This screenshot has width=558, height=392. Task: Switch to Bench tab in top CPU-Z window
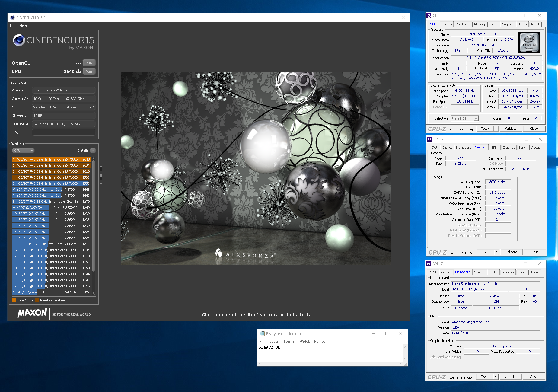pos(522,24)
